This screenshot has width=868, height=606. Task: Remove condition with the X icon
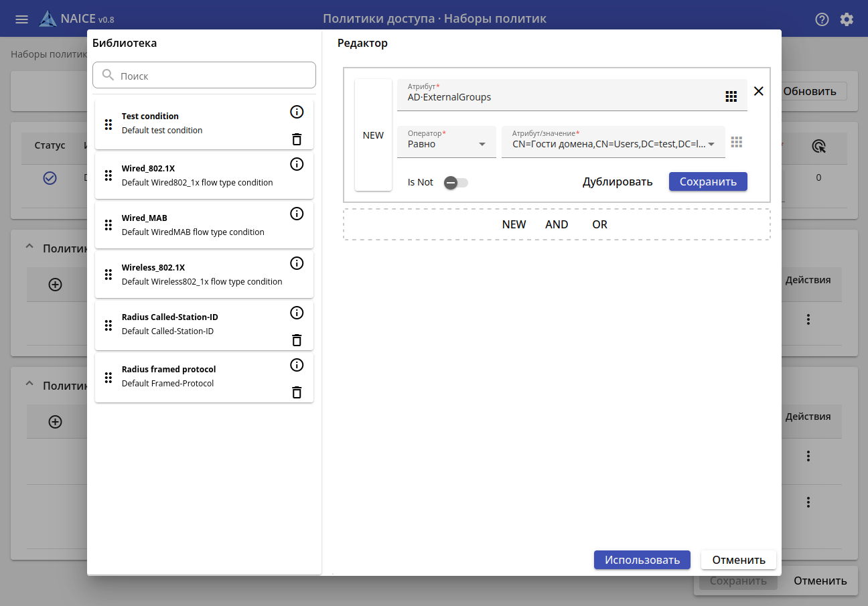click(758, 91)
